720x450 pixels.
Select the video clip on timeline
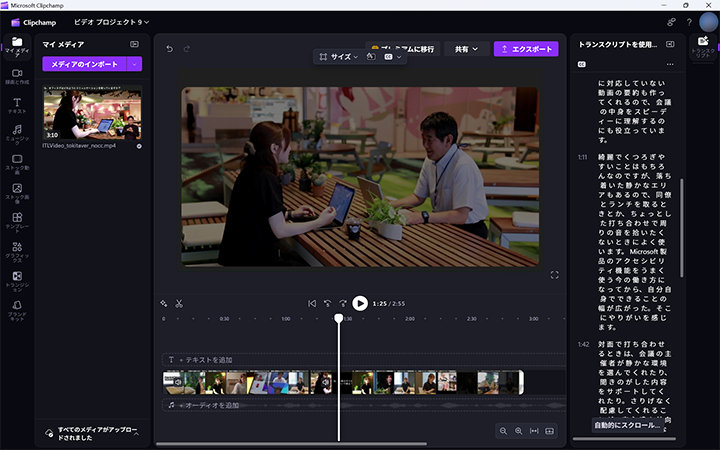coord(343,383)
